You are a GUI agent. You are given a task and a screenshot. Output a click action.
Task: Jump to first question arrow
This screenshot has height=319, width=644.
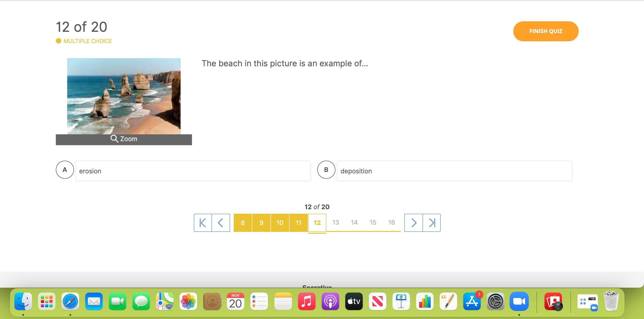click(x=203, y=223)
